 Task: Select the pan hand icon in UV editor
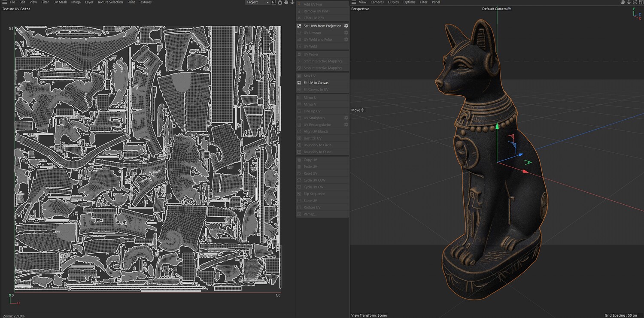click(286, 2)
